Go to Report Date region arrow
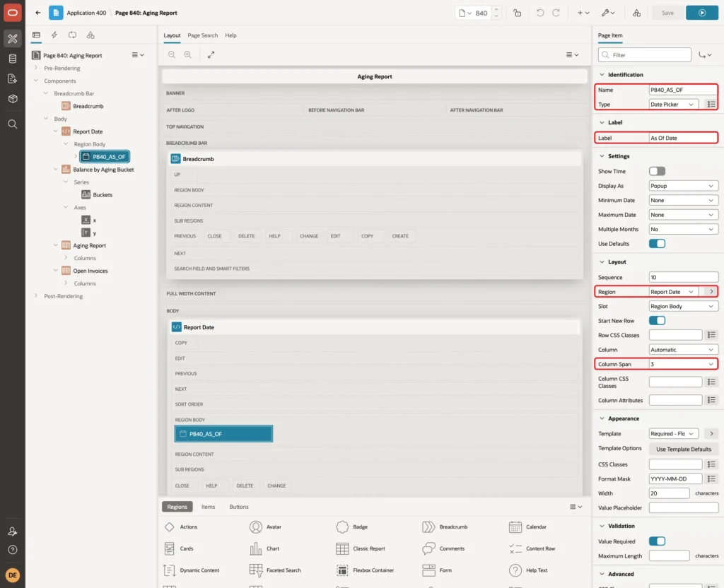 tap(711, 292)
